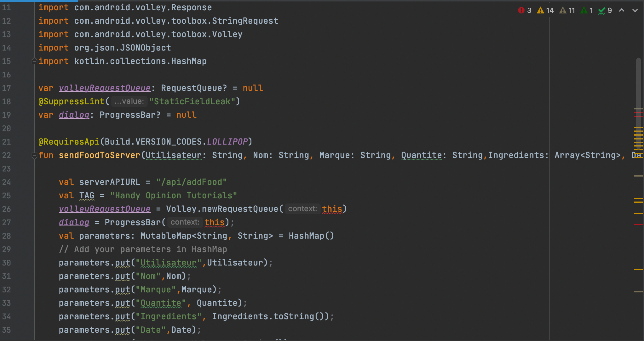
Task: Click the "context:" hint in the ProgressBar call
Action: pos(185,222)
